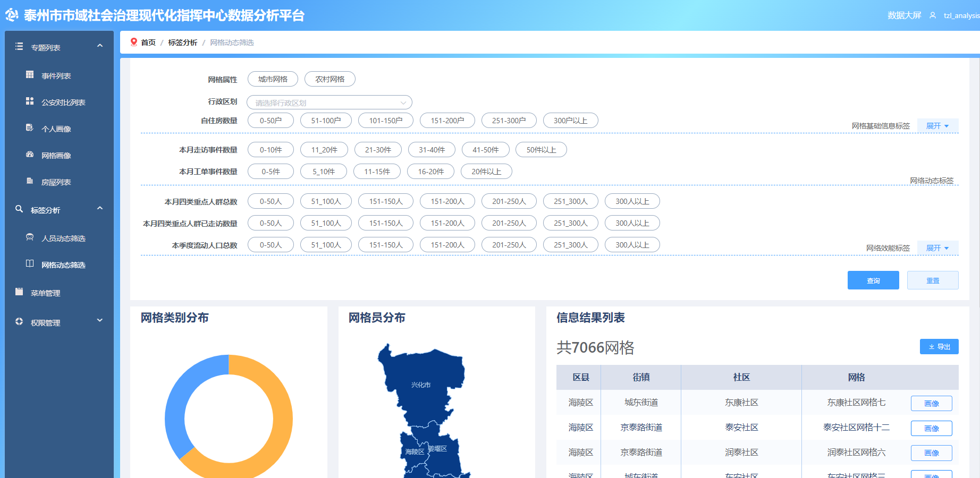Expand the 网格基础信息标签 section

[937, 126]
